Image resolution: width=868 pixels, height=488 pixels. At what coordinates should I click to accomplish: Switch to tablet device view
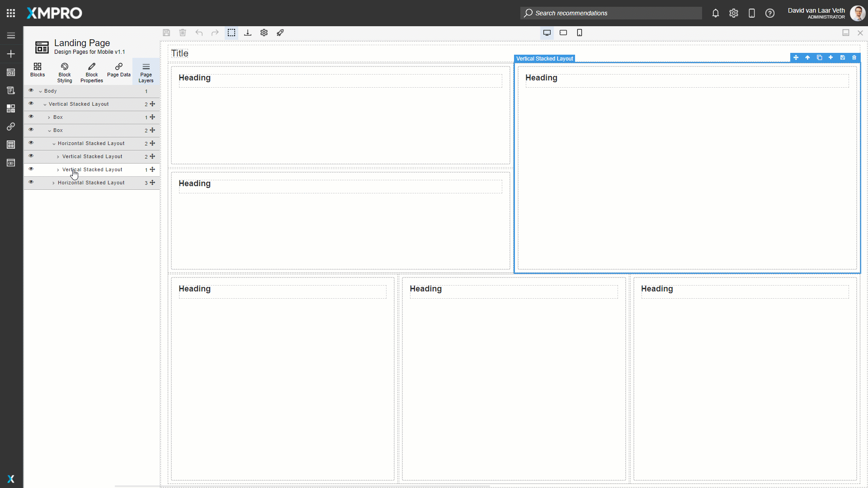click(563, 33)
